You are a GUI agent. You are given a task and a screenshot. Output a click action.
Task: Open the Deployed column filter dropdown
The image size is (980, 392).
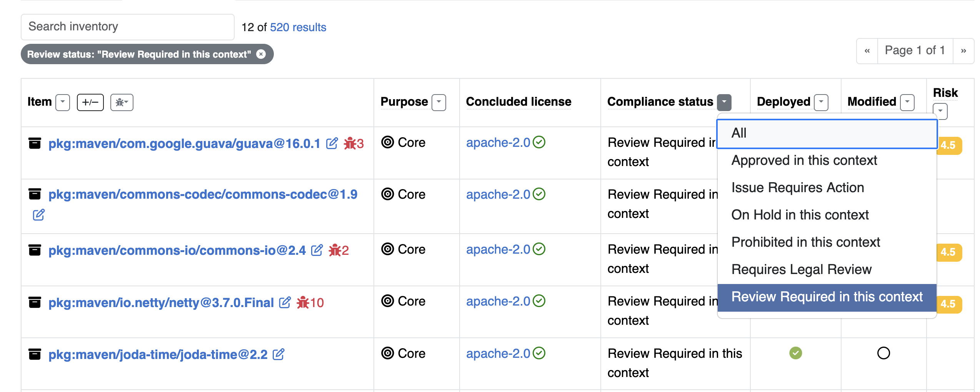821,102
